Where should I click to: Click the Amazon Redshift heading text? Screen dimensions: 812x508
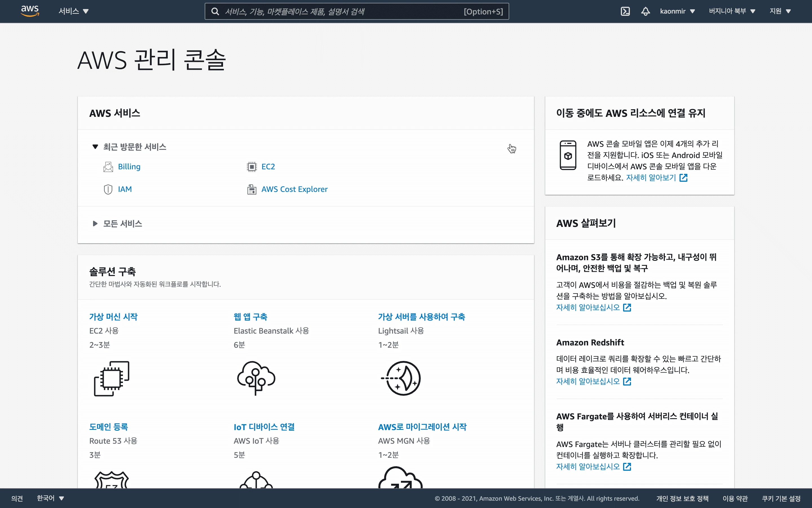590,342
